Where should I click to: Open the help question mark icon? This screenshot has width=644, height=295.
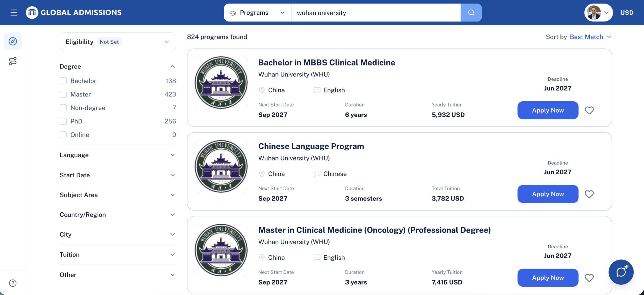click(x=13, y=283)
